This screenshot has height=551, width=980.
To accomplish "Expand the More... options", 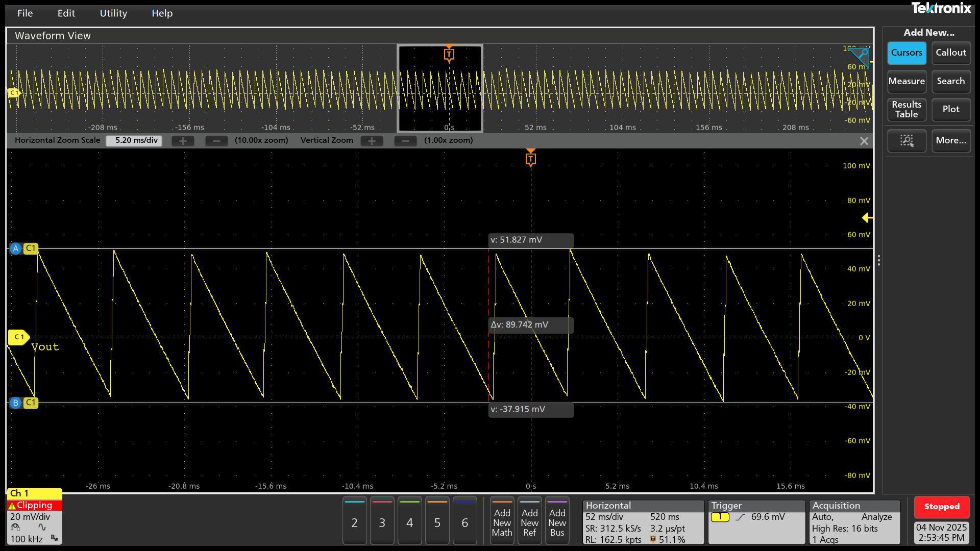I will (950, 141).
